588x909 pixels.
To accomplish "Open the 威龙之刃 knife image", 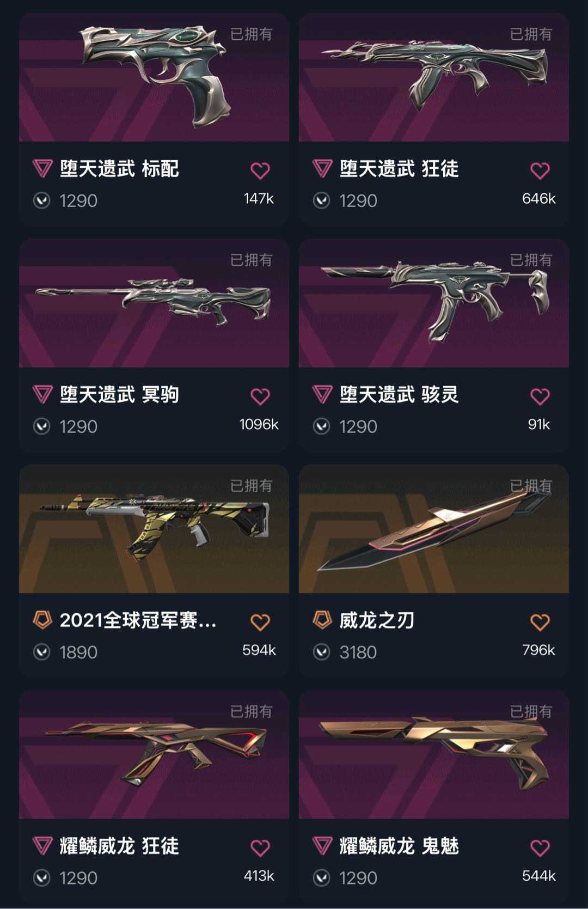I will [434, 529].
